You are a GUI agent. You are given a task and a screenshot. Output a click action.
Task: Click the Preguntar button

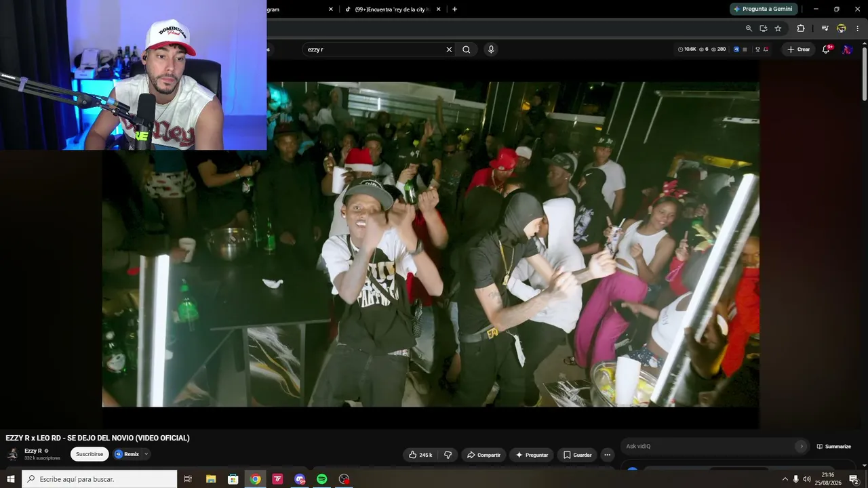coord(532,455)
